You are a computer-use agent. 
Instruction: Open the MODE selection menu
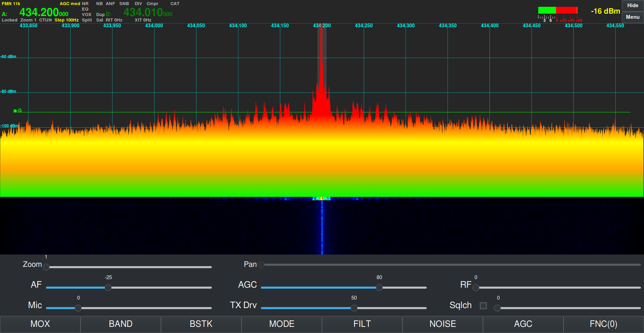click(282, 324)
